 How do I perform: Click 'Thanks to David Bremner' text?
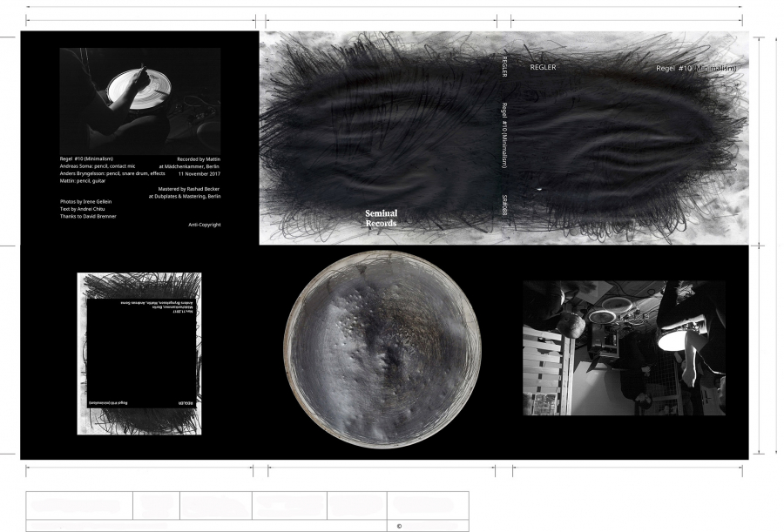(88, 217)
